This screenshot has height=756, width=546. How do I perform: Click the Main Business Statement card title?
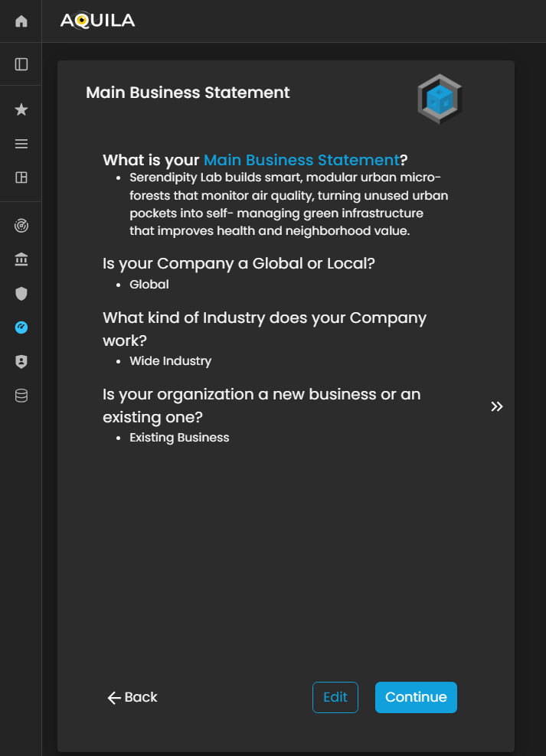188,93
